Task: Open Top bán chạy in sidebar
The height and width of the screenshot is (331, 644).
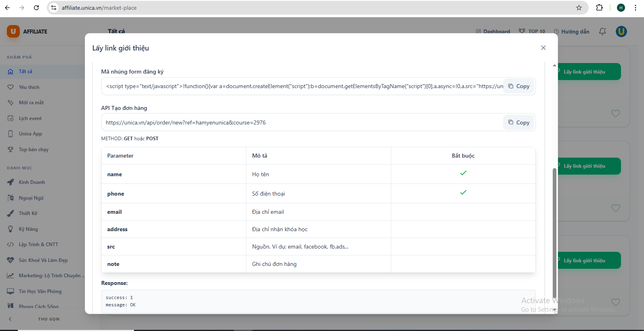Action: tap(34, 150)
